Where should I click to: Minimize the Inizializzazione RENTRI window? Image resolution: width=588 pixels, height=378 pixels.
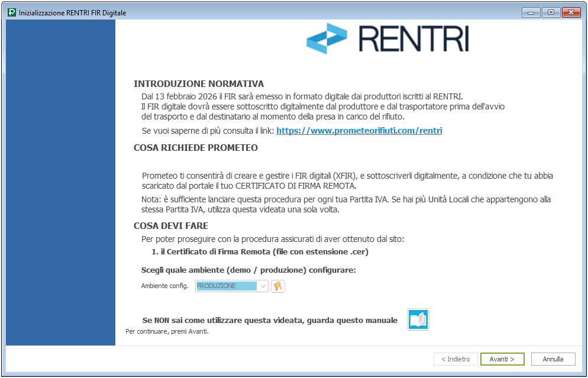(531, 12)
